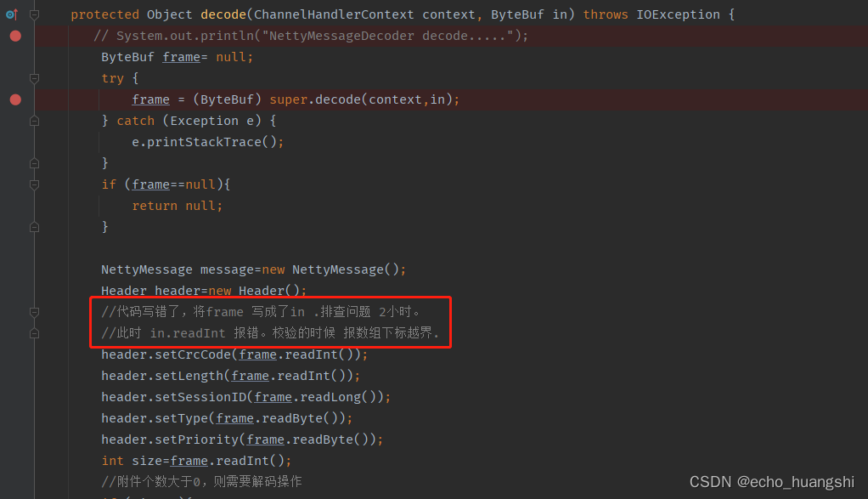Viewport: 868px width, 499px height.
Task: Toggle breakpoint on the super.decode line
Action: [x=15, y=99]
